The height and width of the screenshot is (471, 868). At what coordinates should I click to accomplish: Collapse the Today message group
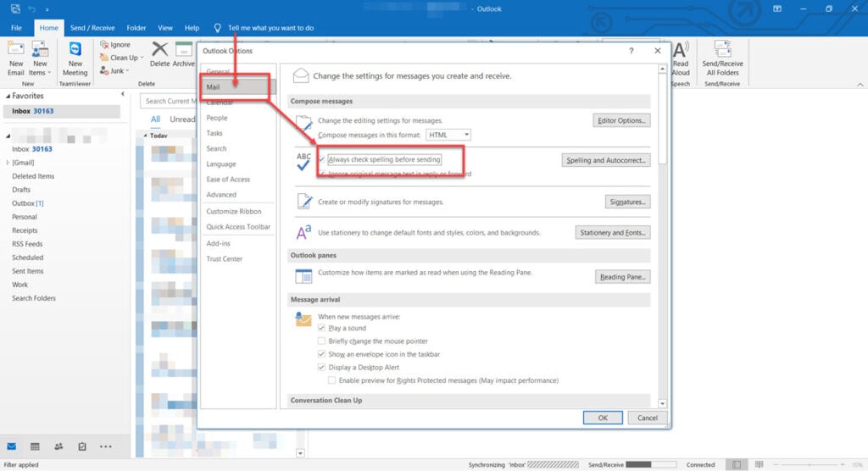click(146, 135)
